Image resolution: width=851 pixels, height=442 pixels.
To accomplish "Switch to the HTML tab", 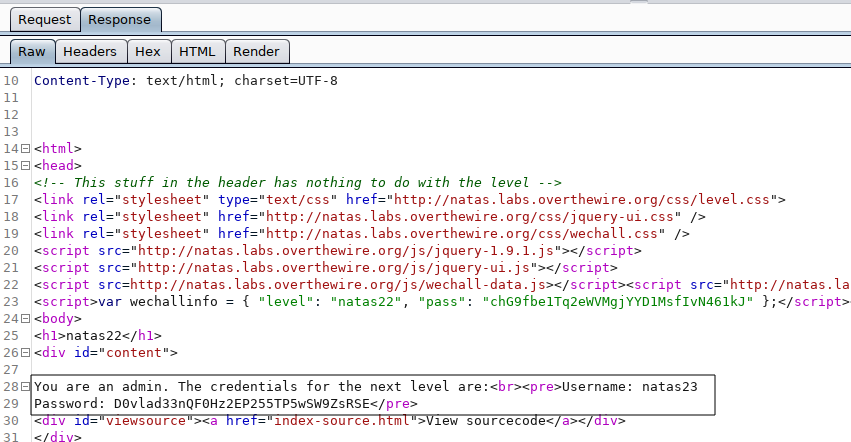I will [198, 52].
